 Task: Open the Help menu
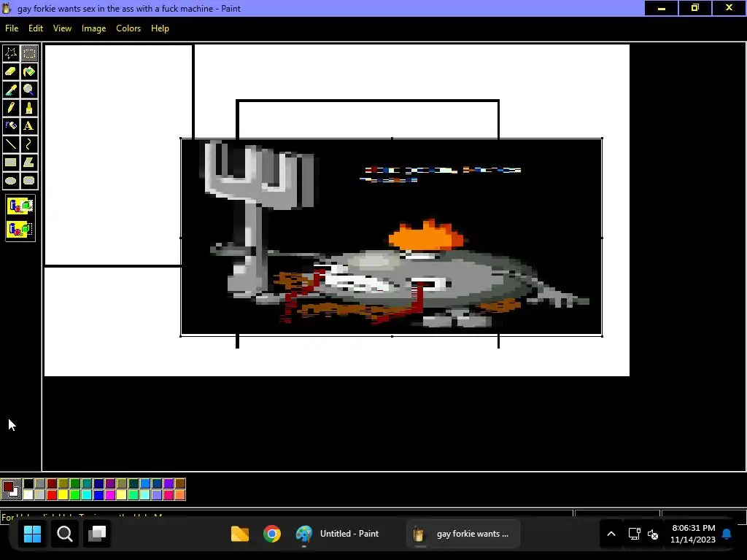[160, 28]
